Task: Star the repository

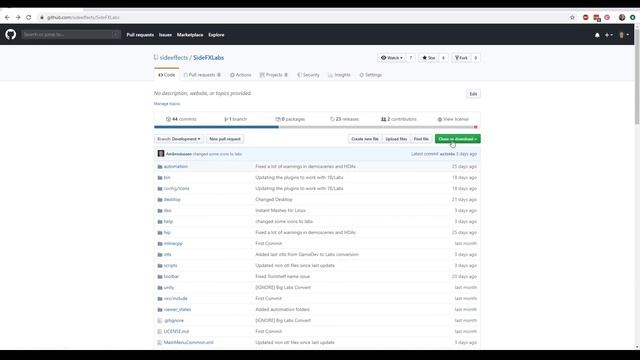Action: pos(429,58)
